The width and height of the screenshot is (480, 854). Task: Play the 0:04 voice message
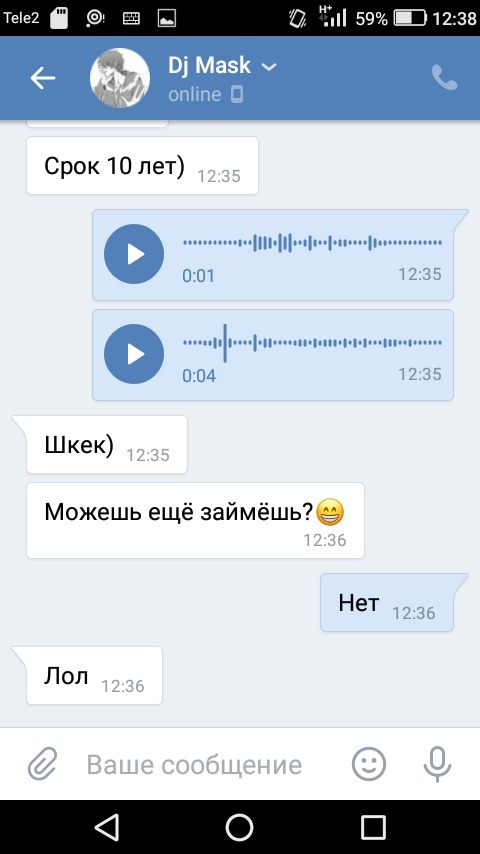(x=133, y=355)
